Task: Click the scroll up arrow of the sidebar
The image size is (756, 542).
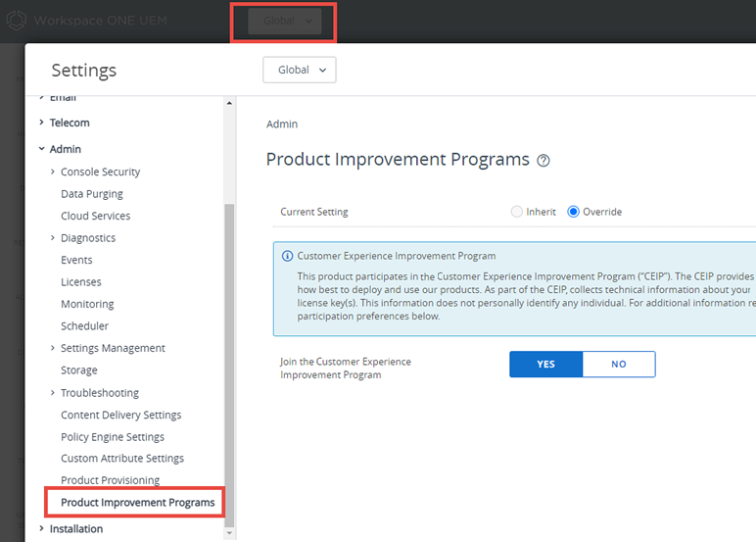Action: click(x=229, y=103)
